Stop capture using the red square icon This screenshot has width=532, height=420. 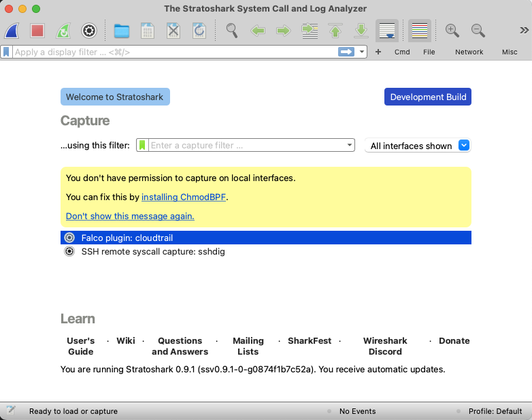(x=37, y=31)
